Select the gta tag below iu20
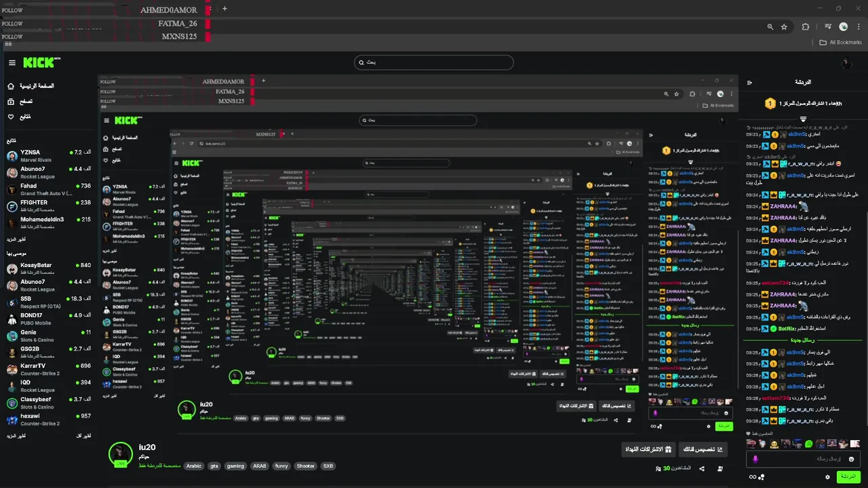 [214, 466]
